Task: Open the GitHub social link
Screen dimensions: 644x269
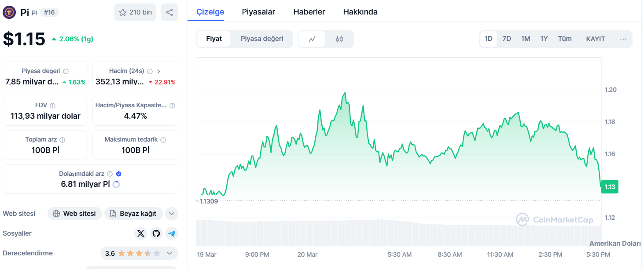Action: 156,233
